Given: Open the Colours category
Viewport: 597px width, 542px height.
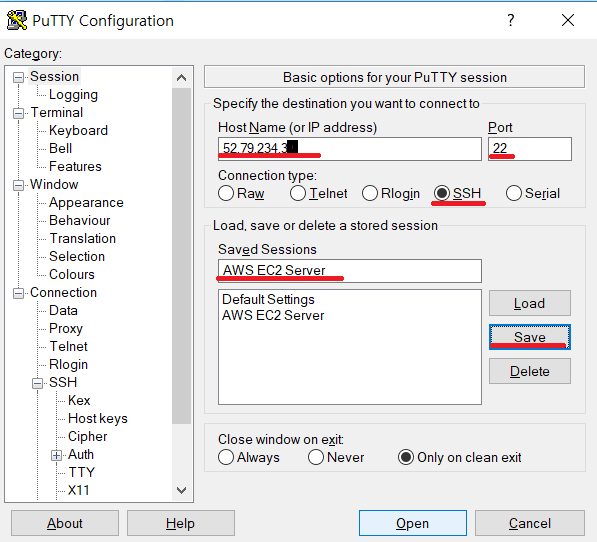Looking at the screenshot, I should (x=72, y=274).
